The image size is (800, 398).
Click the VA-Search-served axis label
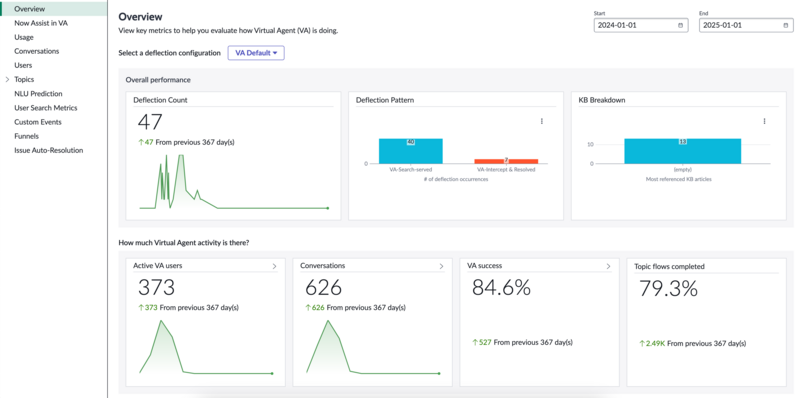(411, 170)
